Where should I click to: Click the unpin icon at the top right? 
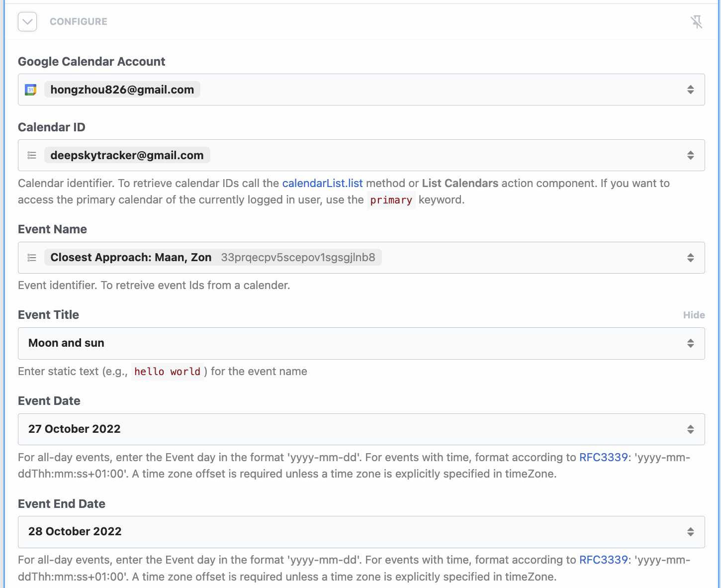[x=696, y=22]
